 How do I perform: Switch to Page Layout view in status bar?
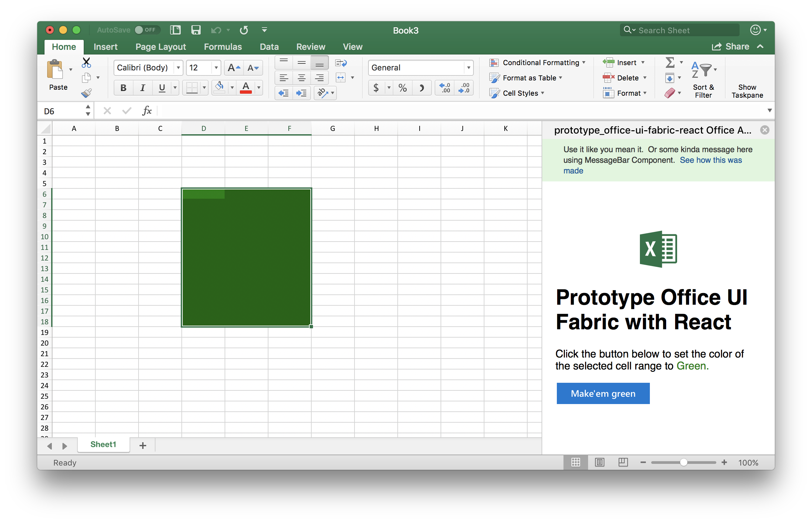pos(599,462)
